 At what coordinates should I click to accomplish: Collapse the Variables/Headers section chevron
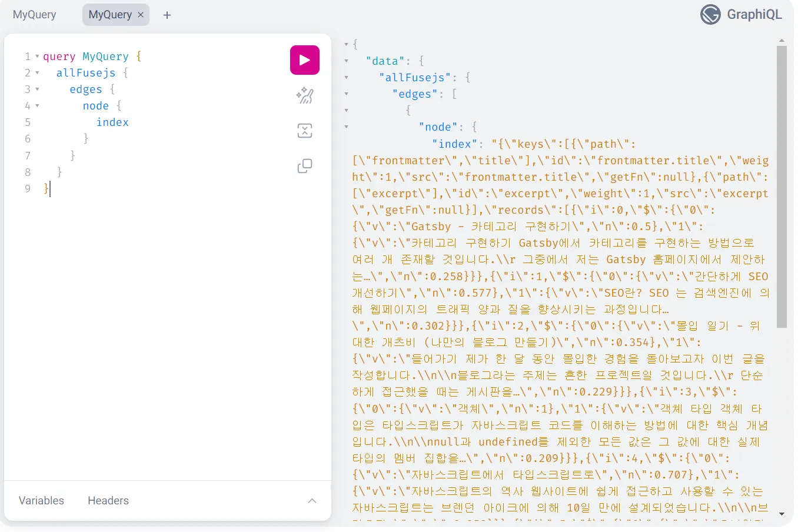coord(312,500)
